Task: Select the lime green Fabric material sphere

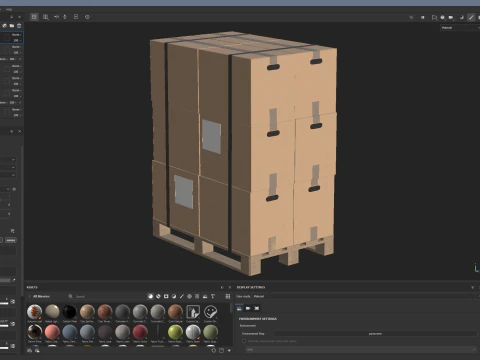Action: [175, 332]
